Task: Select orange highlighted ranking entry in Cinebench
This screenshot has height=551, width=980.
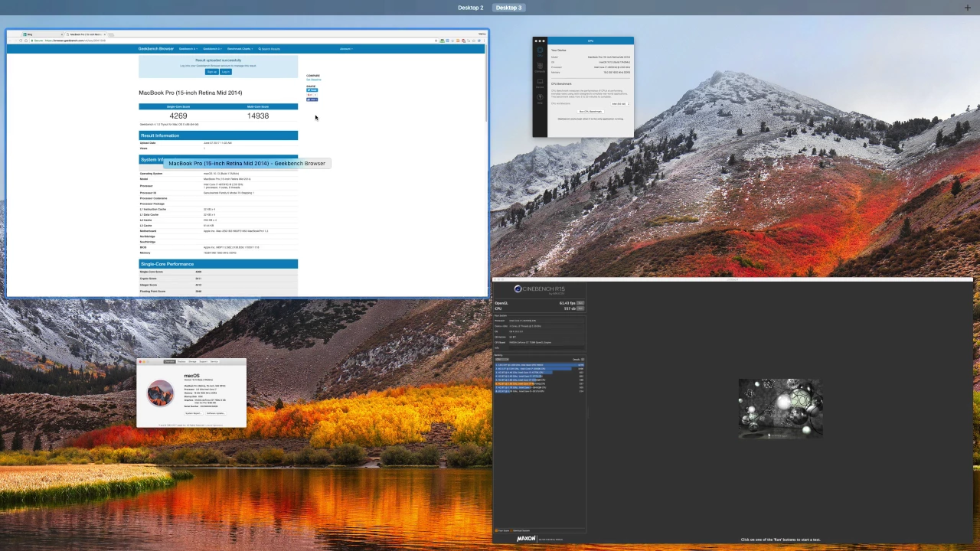Action: [539, 383]
